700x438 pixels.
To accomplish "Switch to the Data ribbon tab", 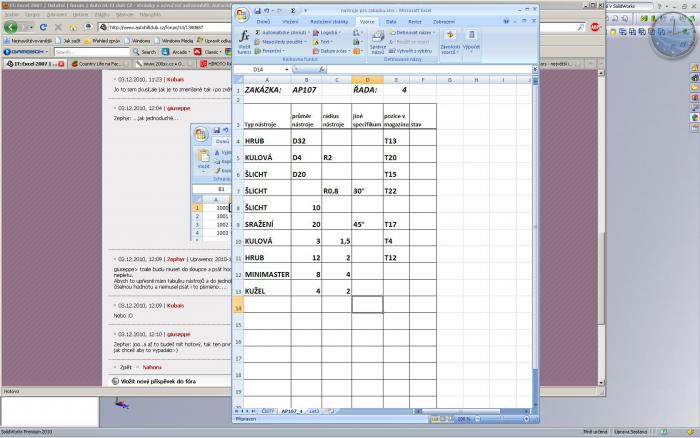I will (x=390, y=20).
